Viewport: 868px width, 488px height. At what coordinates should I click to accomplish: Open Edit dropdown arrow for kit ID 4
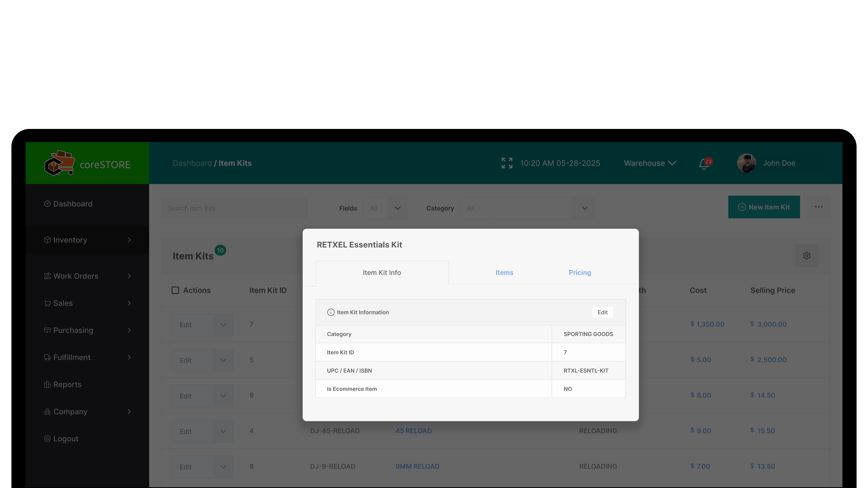coord(223,431)
